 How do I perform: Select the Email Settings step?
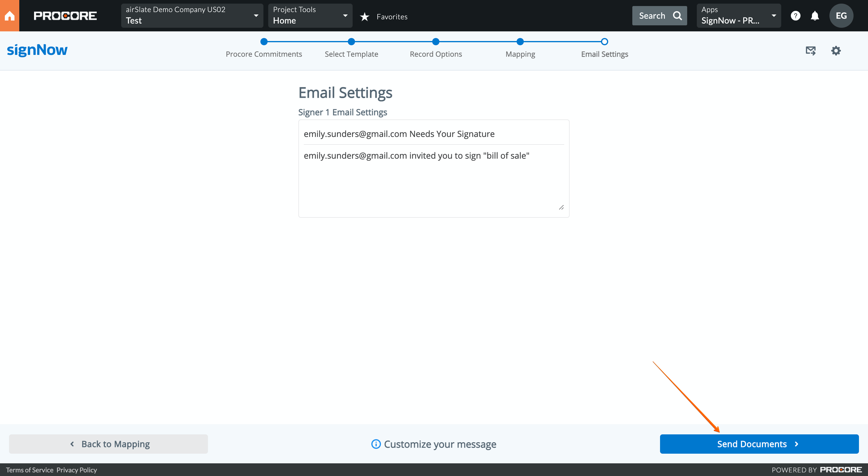pyautogui.click(x=605, y=54)
